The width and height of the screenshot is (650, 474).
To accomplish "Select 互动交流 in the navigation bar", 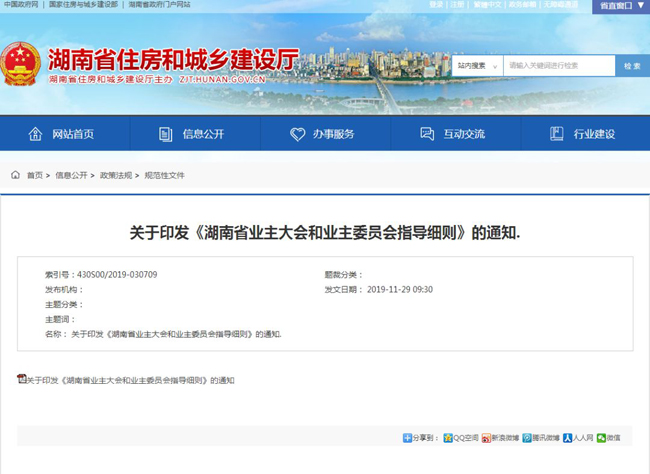I will pyautogui.click(x=452, y=134).
